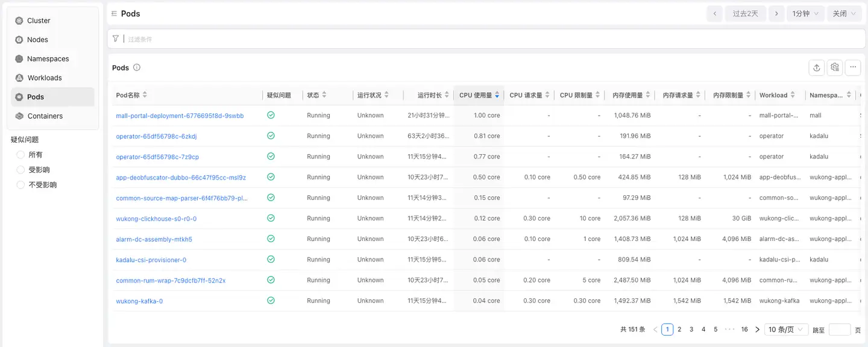Image resolution: width=868 pixels, height=347 pixels.
Task: Click the filter funnel icon
Action: coord(116,39)
